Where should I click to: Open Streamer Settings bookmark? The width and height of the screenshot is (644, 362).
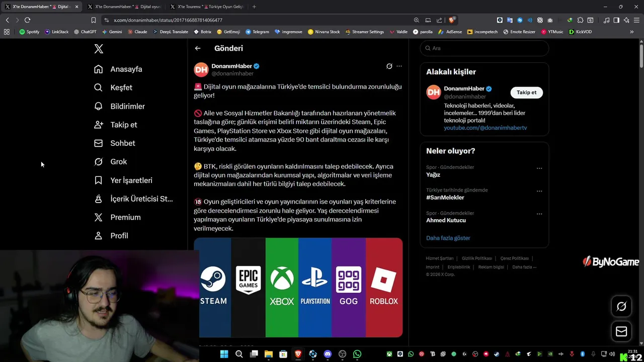pyautogui.click(x=364, y=32)
